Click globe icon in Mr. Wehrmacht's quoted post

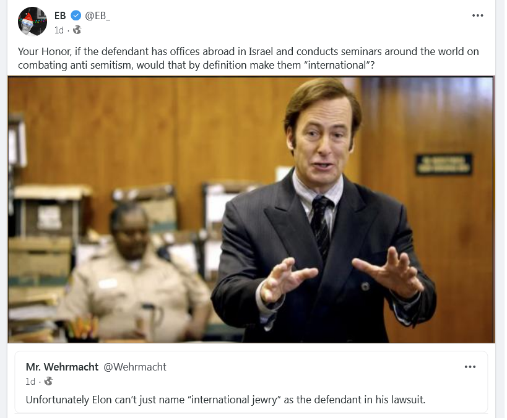coord(48,381)
